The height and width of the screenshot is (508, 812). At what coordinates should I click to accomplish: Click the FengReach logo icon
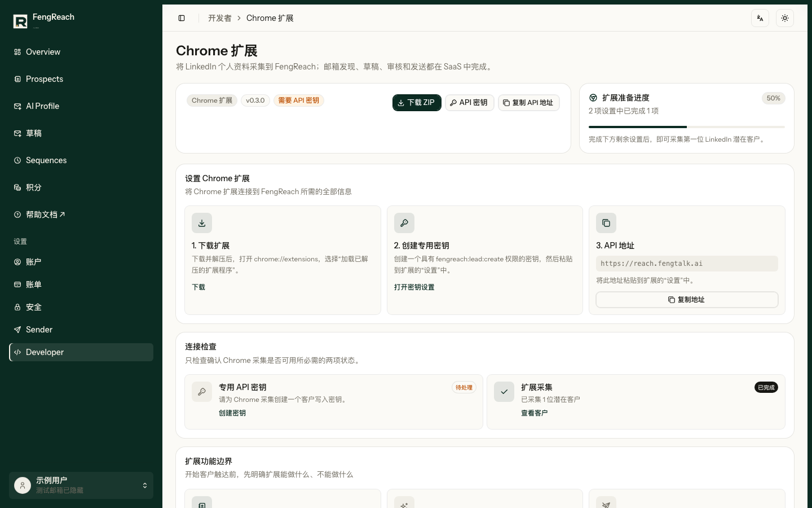point(20,21)
